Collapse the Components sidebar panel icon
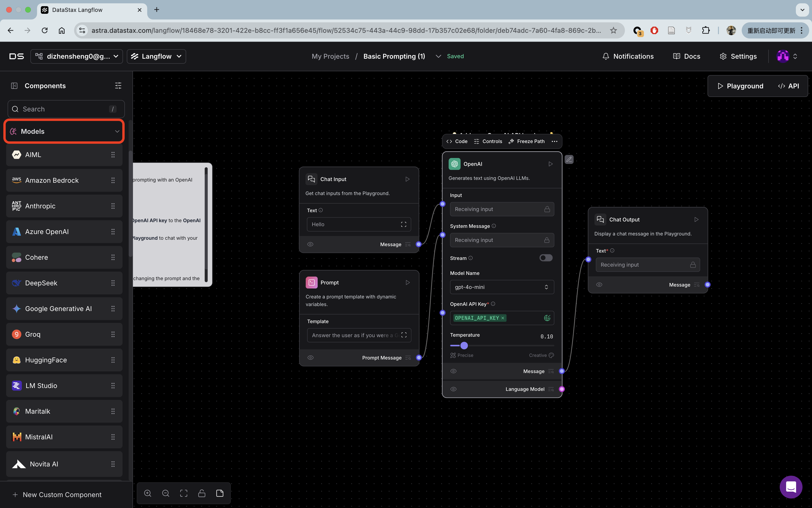Image resolution: width=812 pixels, height=508 pixels. (14, 86)
